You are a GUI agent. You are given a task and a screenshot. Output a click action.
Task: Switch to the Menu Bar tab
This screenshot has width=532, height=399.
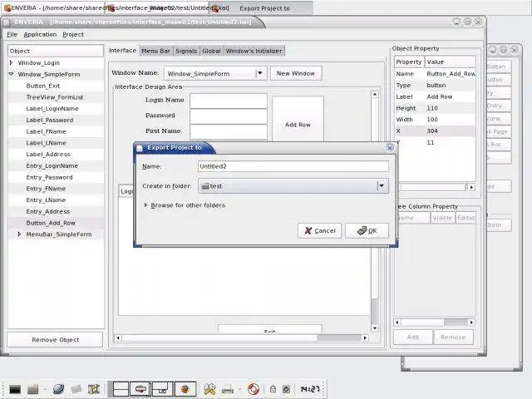(155, 51)
